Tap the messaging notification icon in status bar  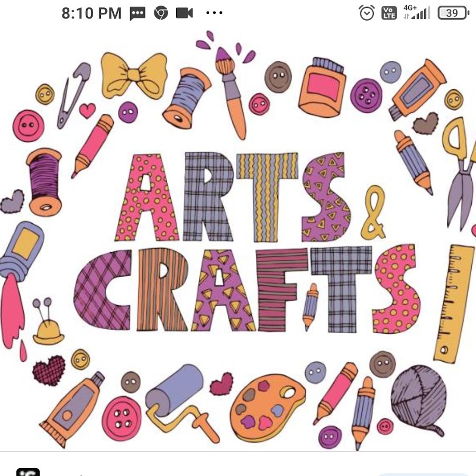tap(138, 13)
